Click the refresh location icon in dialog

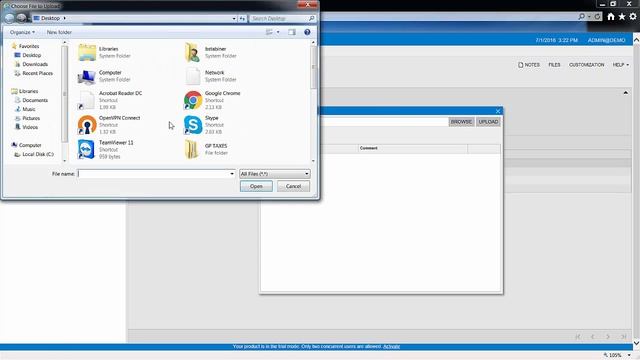point(242,18)
